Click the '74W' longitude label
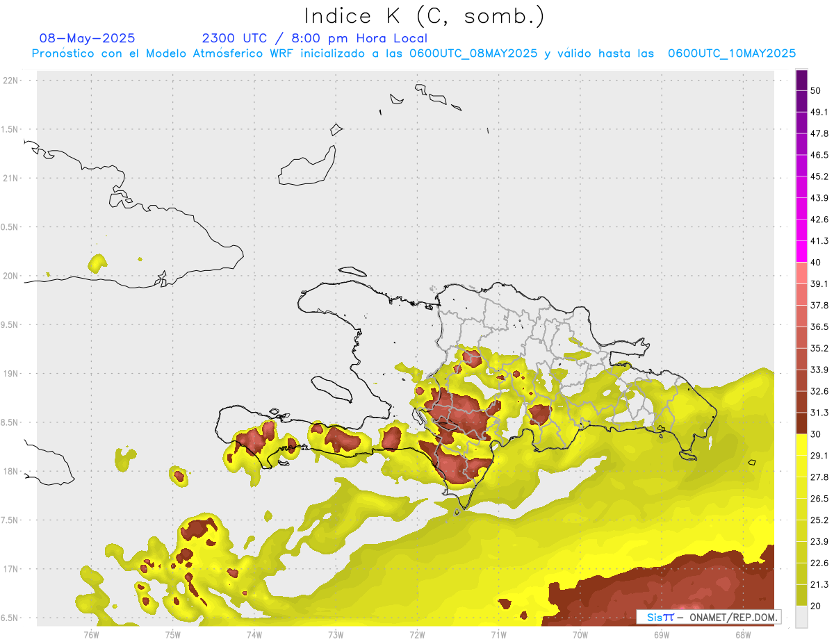The width and height of the screenshot is (834, 644). 254,634
